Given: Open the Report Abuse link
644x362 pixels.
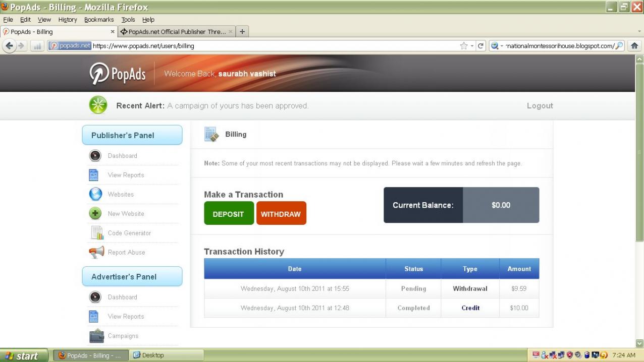Looking at the screenshot, I should click(x=126, y=252).
